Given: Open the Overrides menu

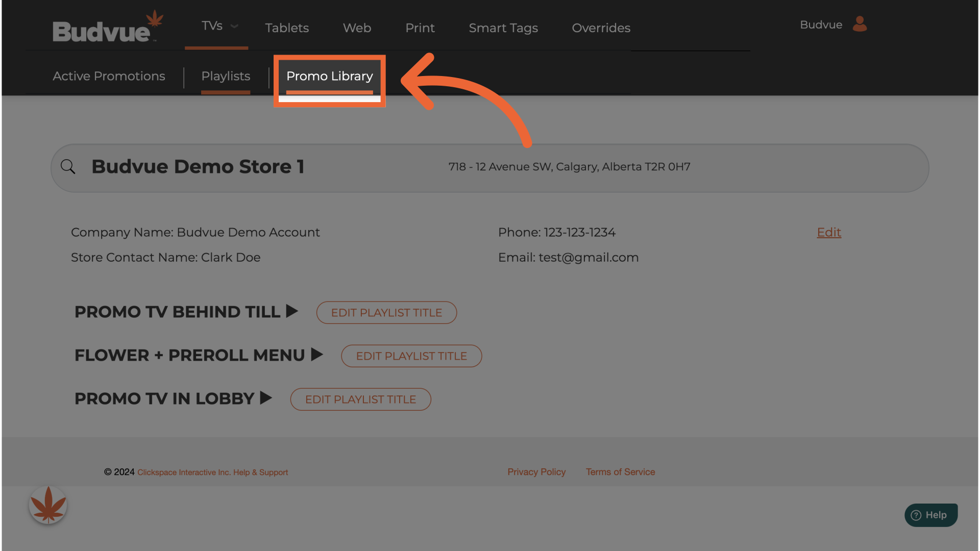Looking at the screenshot, I should (601, 28).
